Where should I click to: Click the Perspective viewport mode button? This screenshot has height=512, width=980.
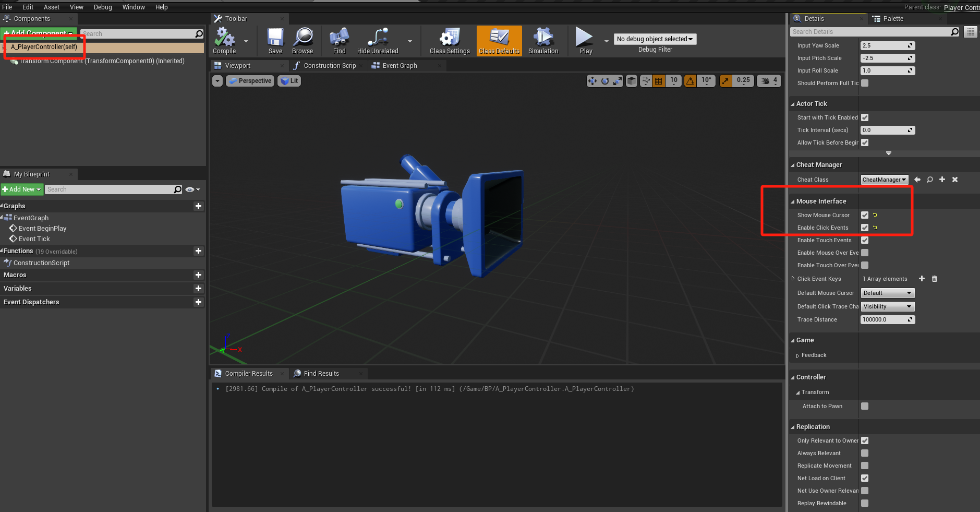(250, 81)
